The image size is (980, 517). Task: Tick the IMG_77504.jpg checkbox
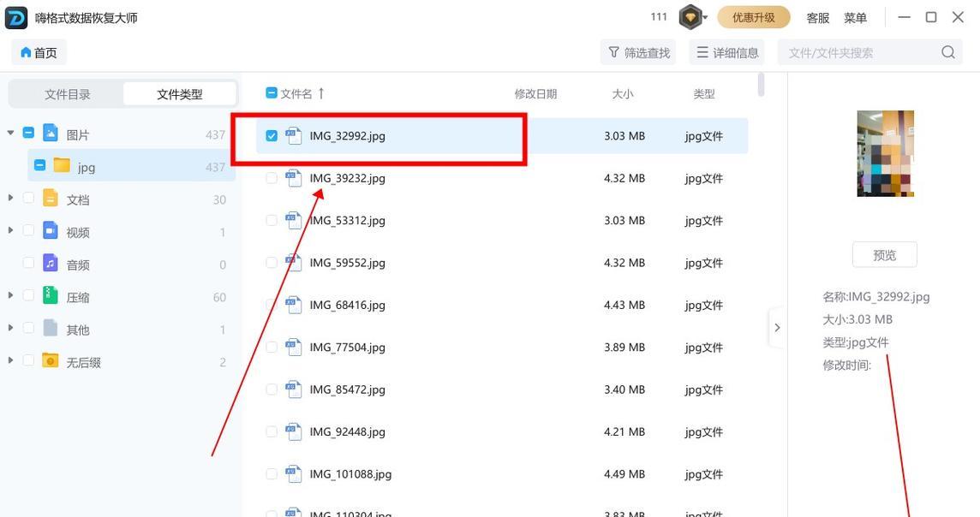(x=272, y=348)
